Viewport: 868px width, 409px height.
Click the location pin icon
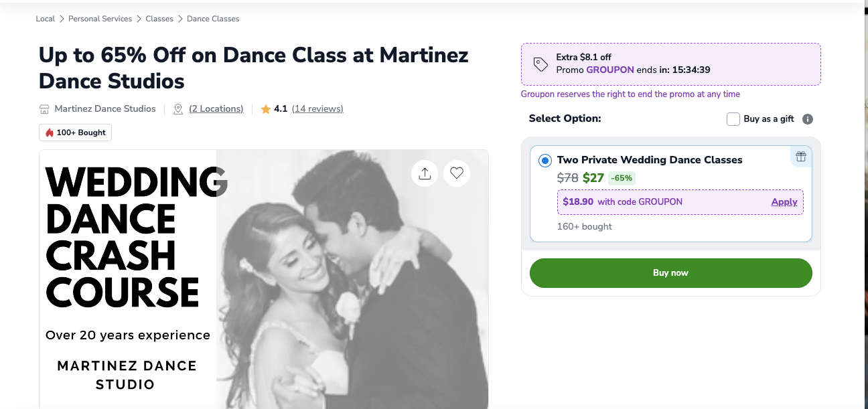(178, 109)
